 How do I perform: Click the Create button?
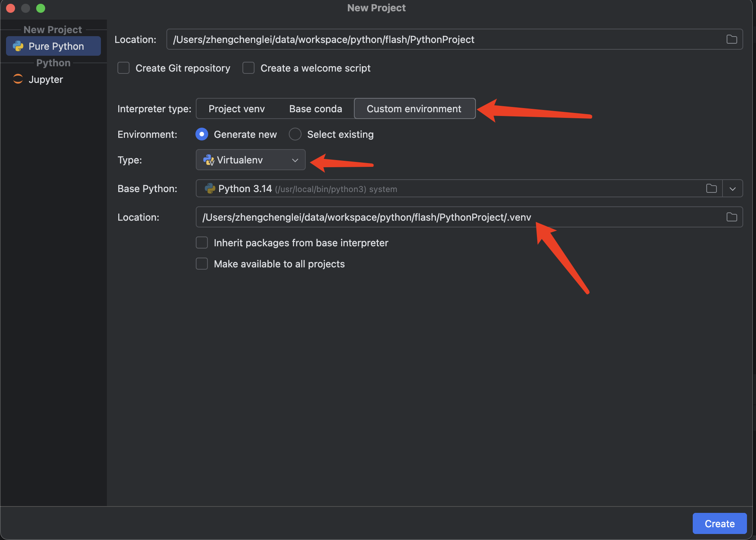tap(719, 523)
